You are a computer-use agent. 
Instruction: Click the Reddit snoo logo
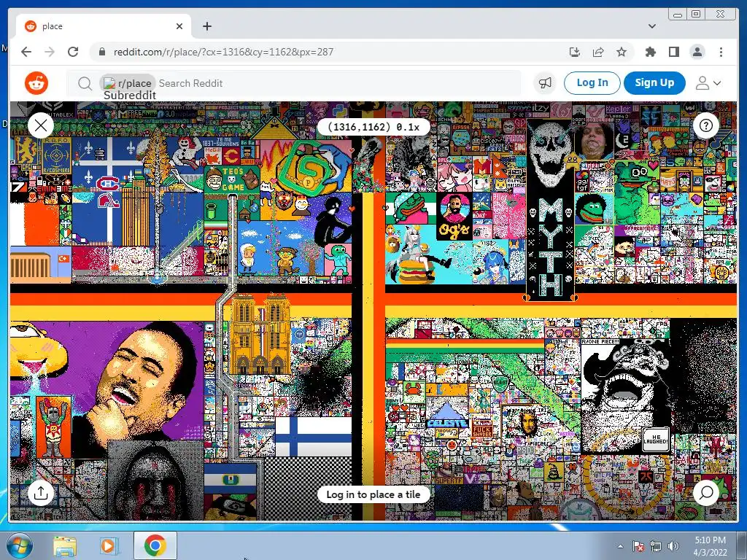click(x=36, y=83)
